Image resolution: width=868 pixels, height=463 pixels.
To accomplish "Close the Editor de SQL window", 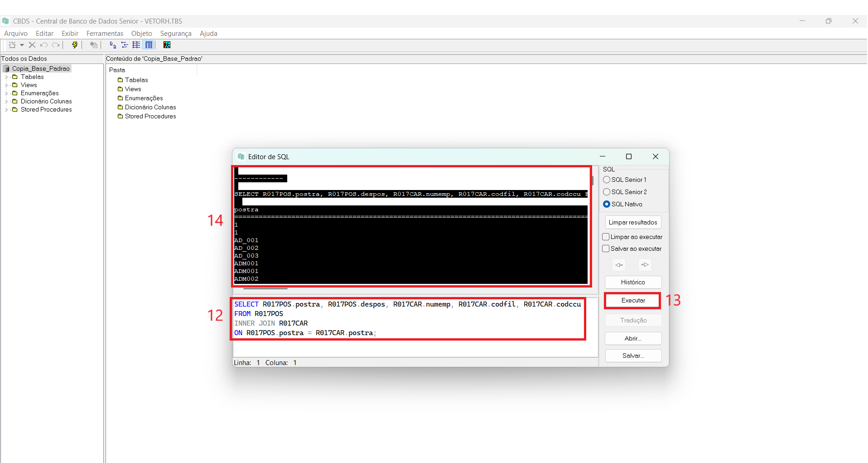I will (x=656, y=156).
